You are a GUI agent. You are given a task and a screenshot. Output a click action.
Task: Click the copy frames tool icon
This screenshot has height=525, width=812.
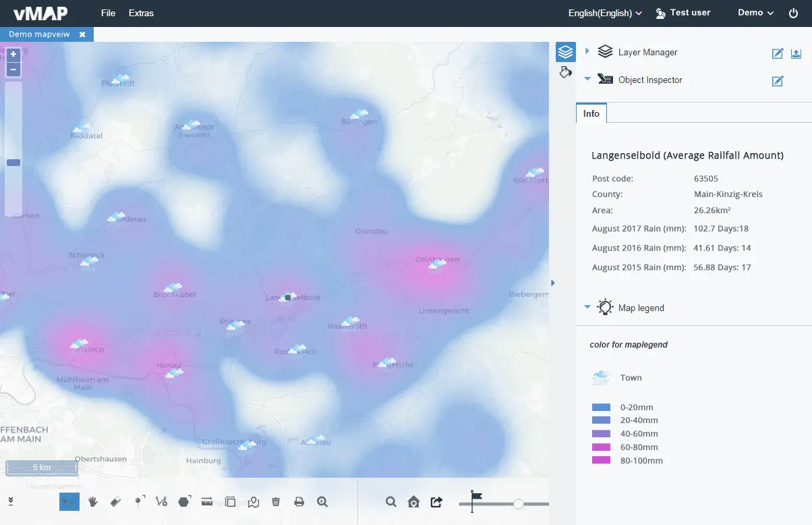tap(230, 501)
